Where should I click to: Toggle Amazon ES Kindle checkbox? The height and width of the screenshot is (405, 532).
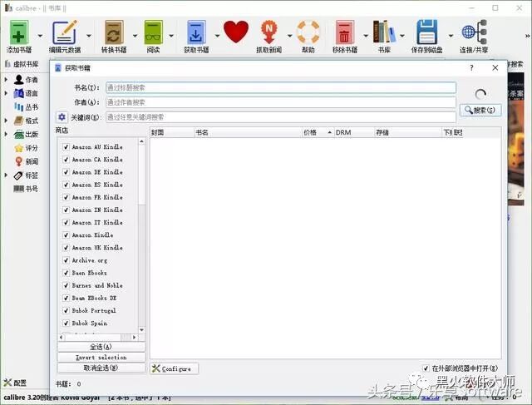66,185
